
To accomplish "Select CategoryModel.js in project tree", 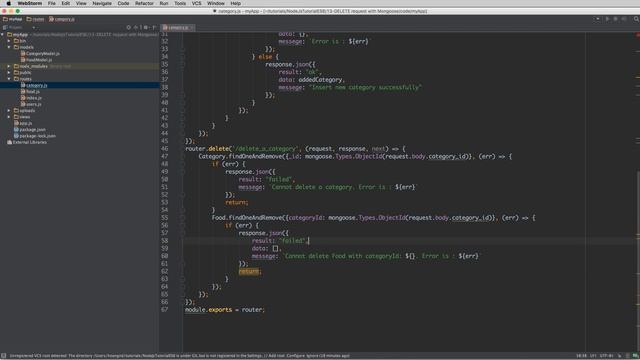I will (40, 53).
